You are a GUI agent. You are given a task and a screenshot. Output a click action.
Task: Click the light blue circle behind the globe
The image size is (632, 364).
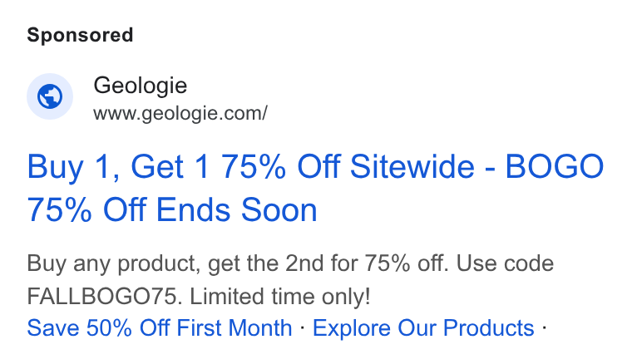[50, 96]
